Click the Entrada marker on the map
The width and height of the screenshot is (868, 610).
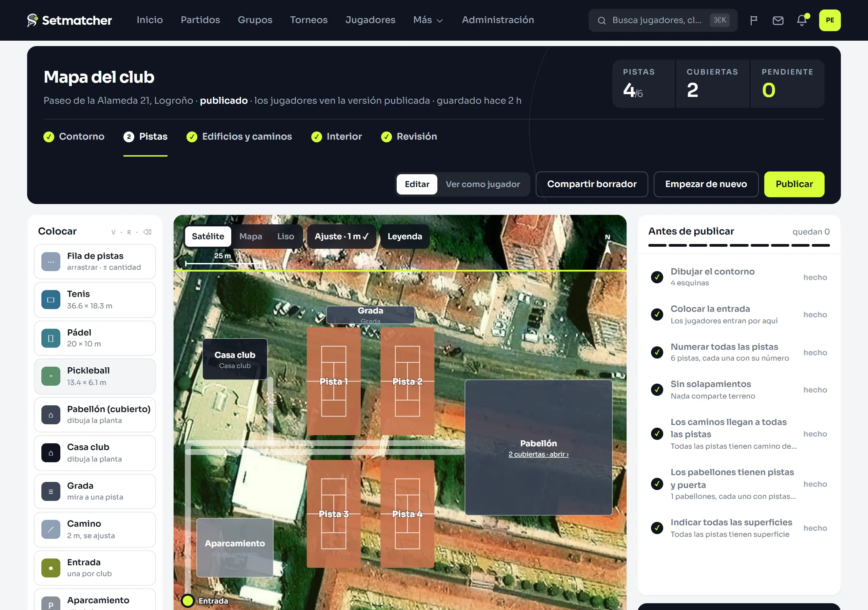coord(188,601)
